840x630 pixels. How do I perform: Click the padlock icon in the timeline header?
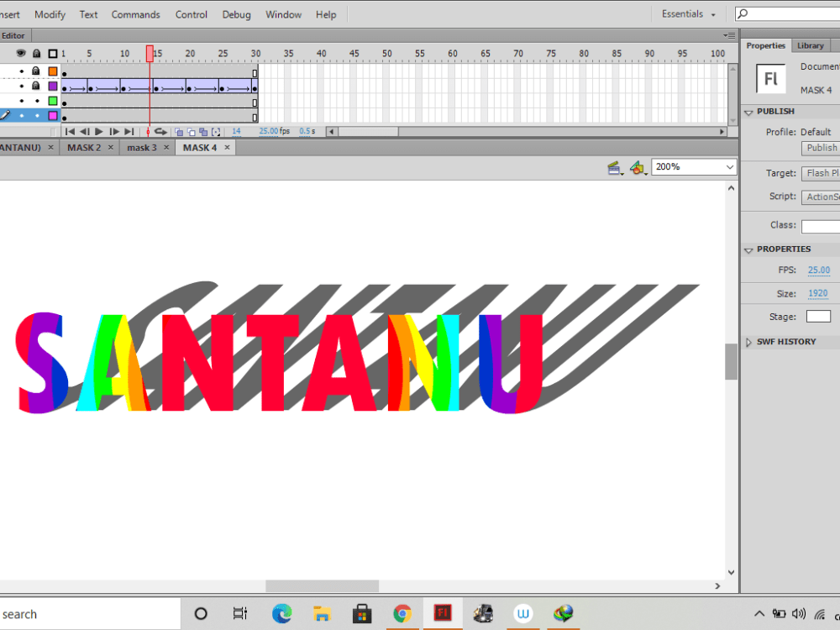pyautogui.click(x=36, y=53)
